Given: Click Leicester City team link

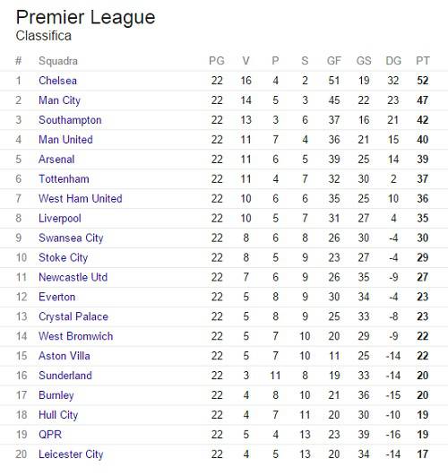Looking at the screenshot, I should click(x=71, y=454).
